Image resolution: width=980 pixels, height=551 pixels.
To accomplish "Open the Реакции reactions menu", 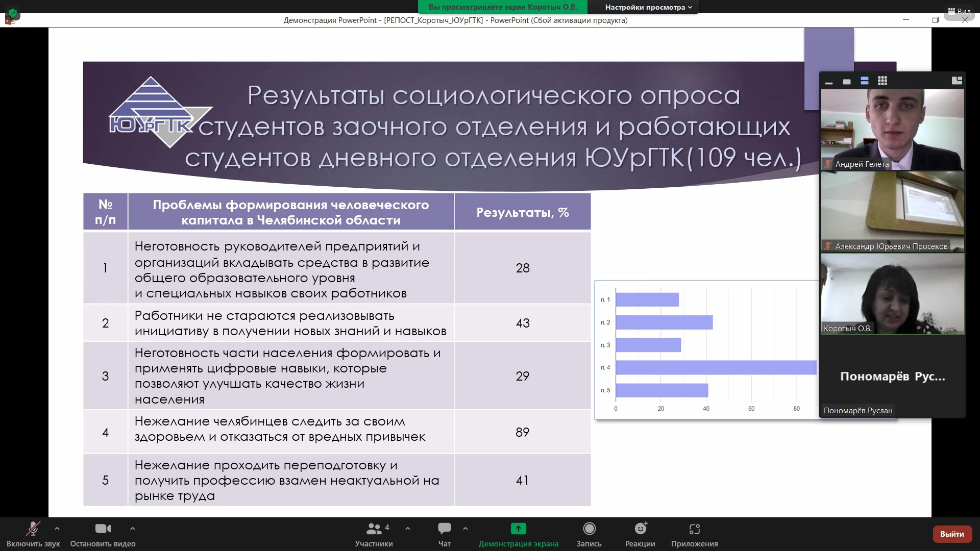I will click(640, 534).
